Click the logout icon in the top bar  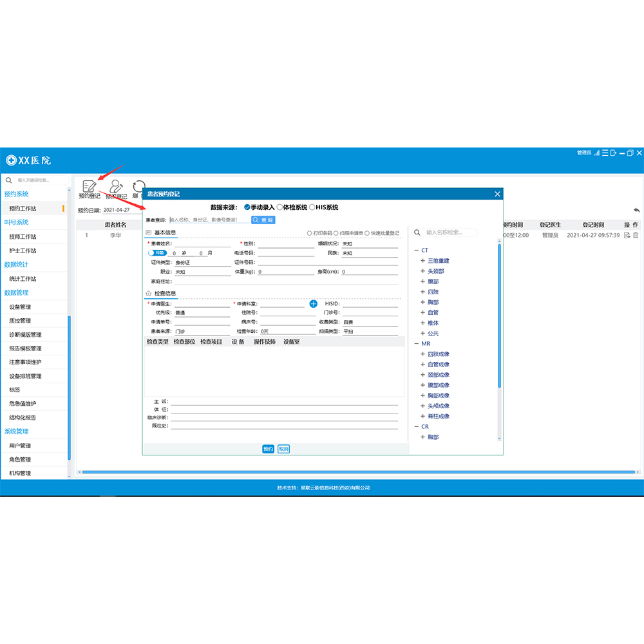[613, 153]
